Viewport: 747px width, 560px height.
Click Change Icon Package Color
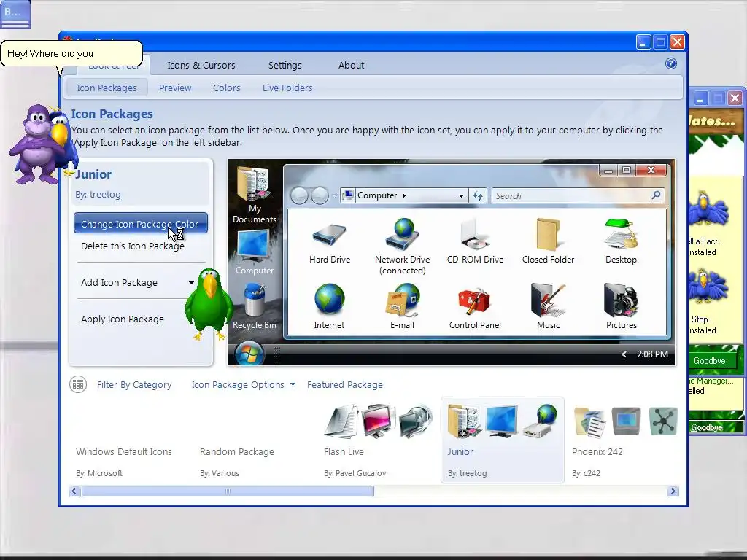[141, 223]
